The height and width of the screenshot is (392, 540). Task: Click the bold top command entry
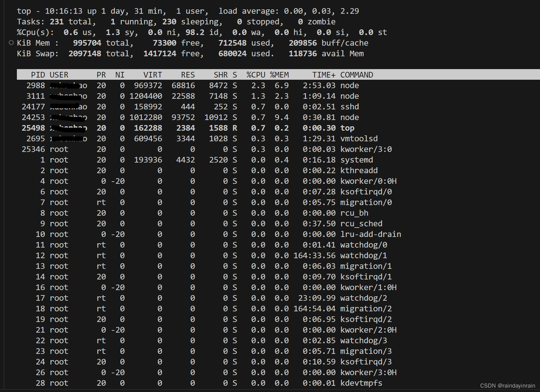[347, 128]
